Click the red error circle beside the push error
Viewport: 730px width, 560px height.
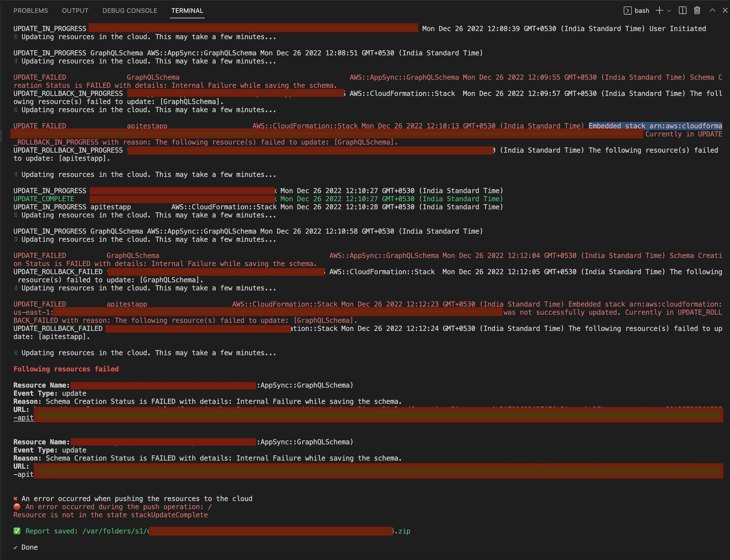[x=17, y=507]
